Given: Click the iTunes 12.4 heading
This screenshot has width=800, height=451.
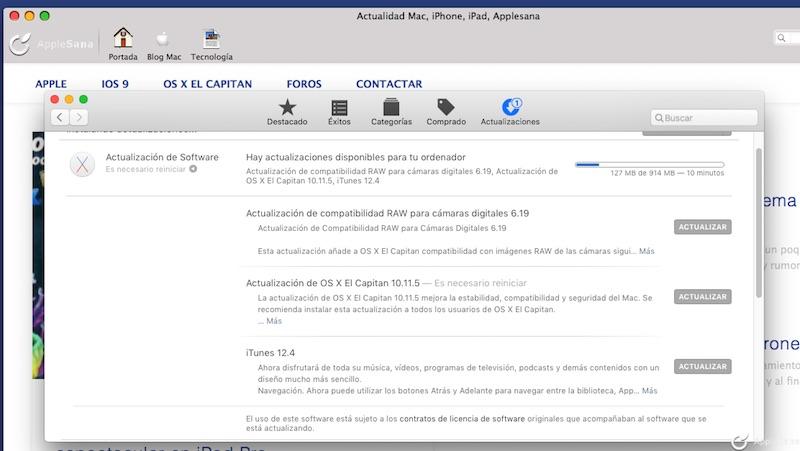Looking at the screenshot, I should point(270,353).
